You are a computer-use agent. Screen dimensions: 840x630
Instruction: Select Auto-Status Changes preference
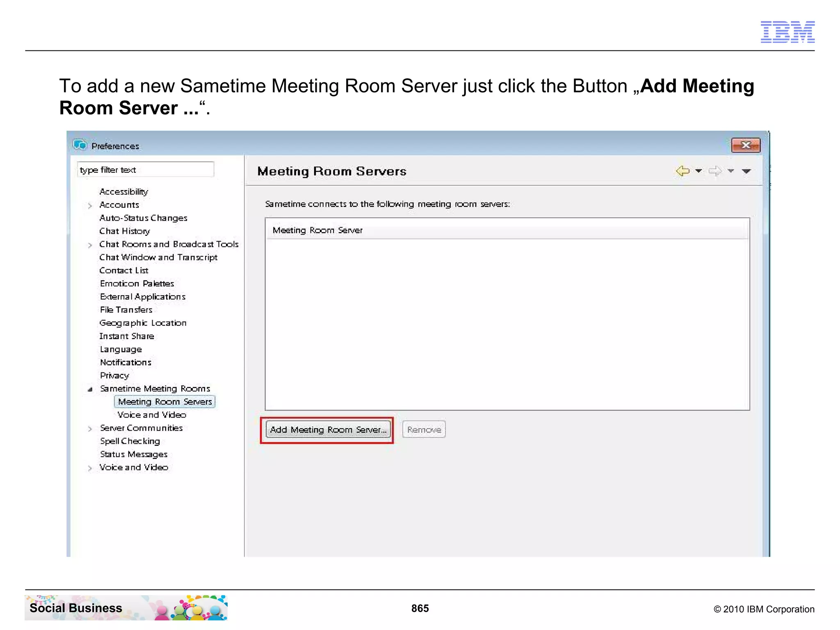tap(143, 218)
